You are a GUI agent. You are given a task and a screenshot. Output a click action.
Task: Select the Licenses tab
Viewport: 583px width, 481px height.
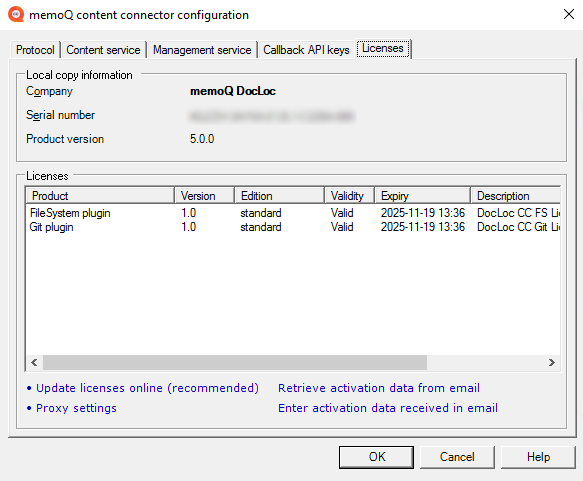(383, 48)
